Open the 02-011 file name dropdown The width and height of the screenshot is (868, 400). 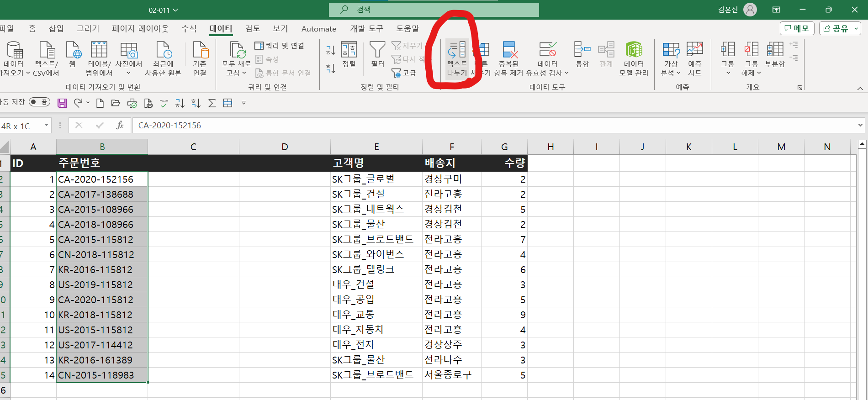(163, 10)
